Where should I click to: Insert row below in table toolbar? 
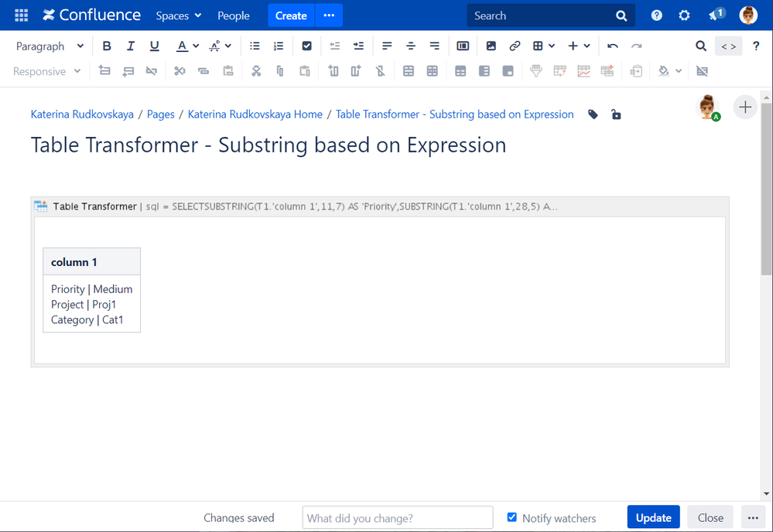(128, 71)
